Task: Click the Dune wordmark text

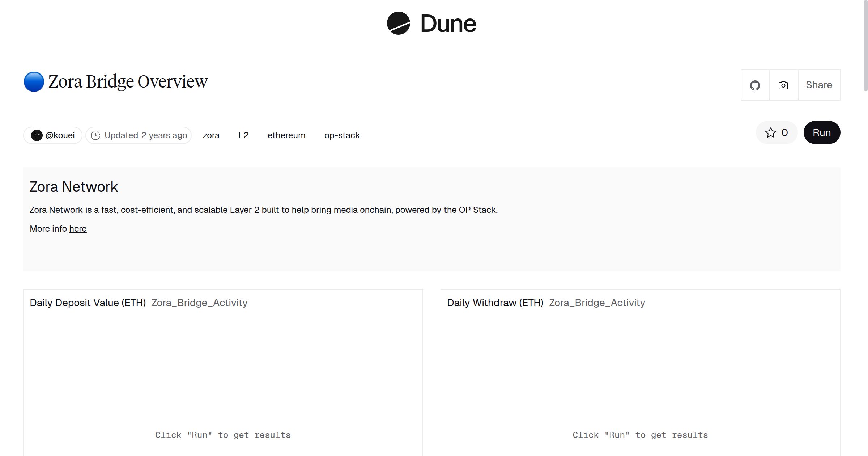Action: (x=448, y=24)
